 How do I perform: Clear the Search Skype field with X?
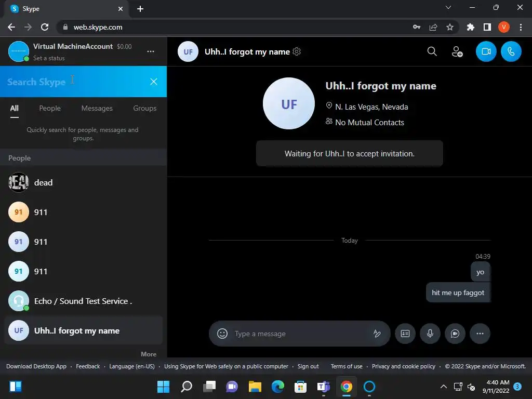pos(154,82)
